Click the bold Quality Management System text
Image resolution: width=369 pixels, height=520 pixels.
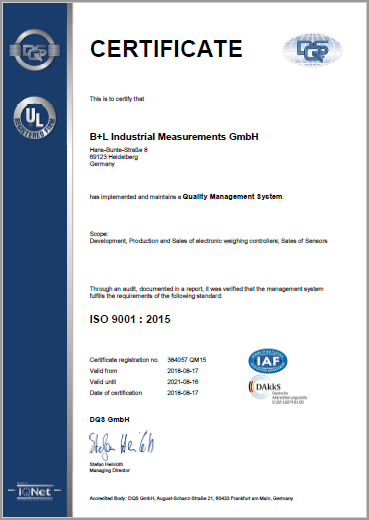[x=232, y=197]
